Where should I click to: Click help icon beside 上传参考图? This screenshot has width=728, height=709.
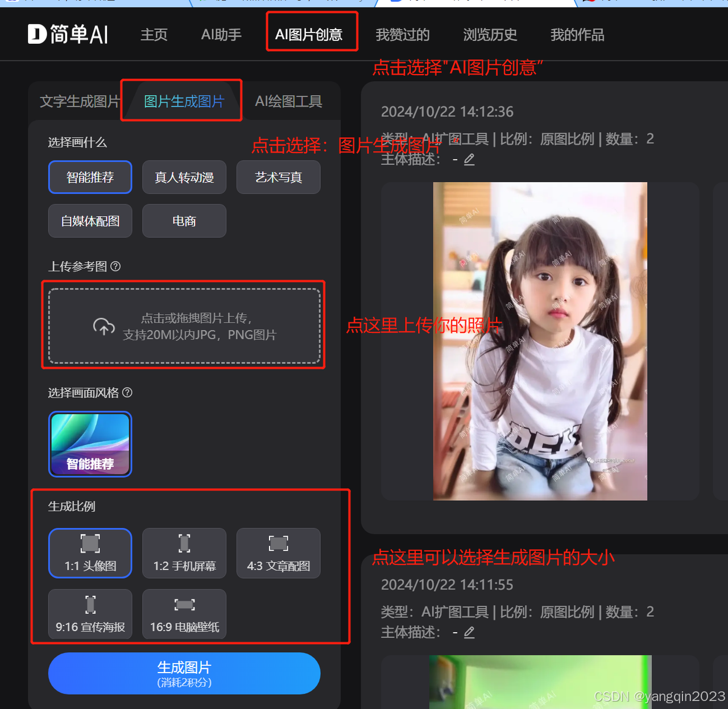(115, 266)
